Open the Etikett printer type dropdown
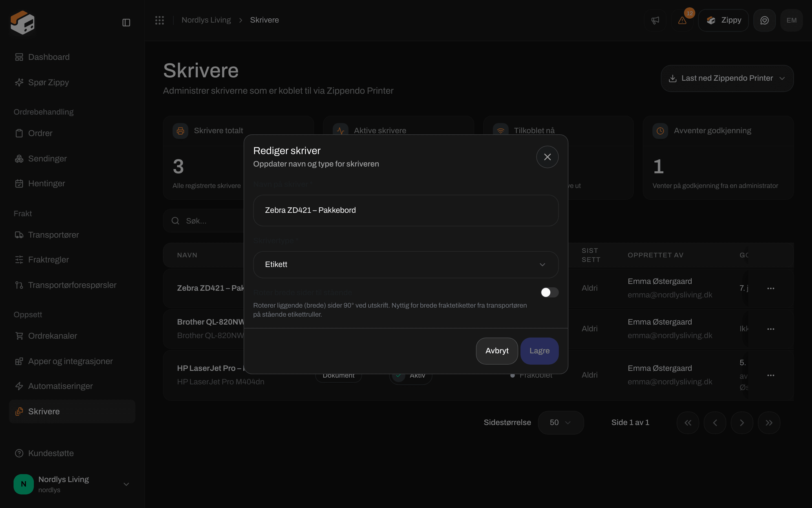812x508 pixels. pyautogui.click(x=406, y=264)
